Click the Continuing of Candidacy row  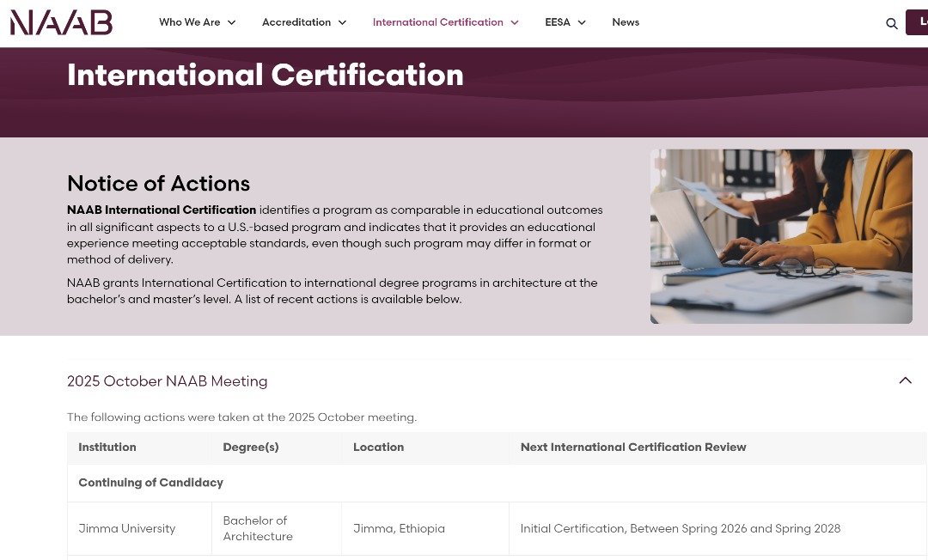click(x=497, y=483)
